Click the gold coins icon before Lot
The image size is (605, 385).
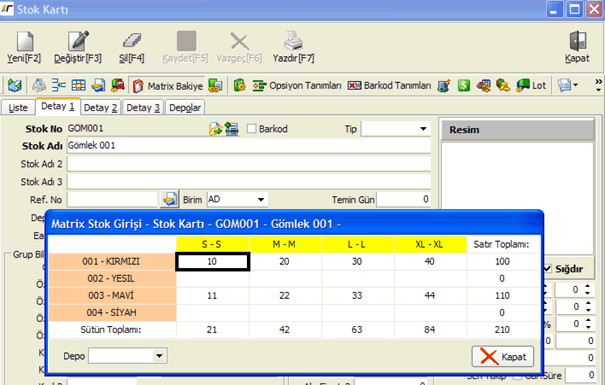click(x=503, y=85)
